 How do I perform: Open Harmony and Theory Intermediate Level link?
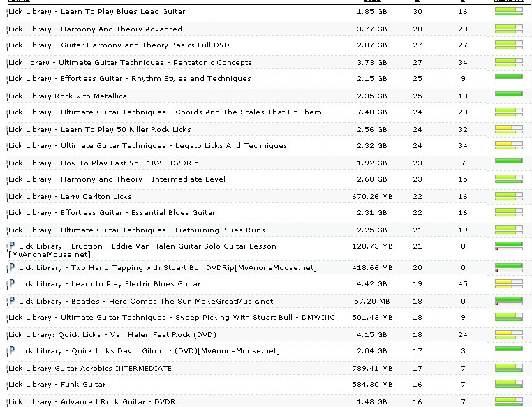coord(117,179)
